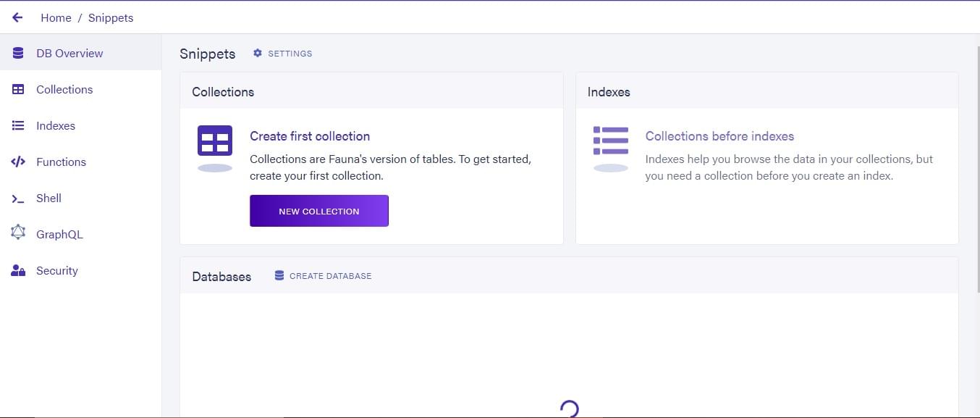Click the Collections table icon in sidebar
The height and width of the screenshot is (418, 980).
(x=18, y=89)
